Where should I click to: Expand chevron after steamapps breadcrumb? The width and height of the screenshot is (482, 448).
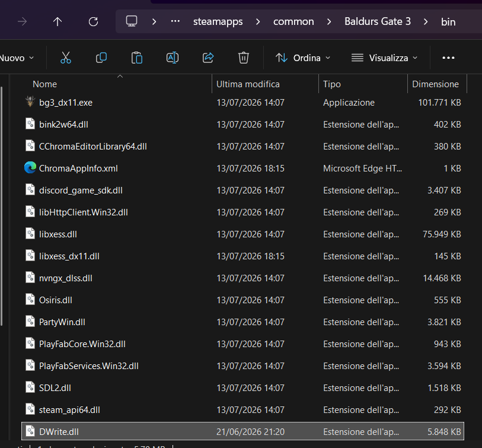coord(258,21)
